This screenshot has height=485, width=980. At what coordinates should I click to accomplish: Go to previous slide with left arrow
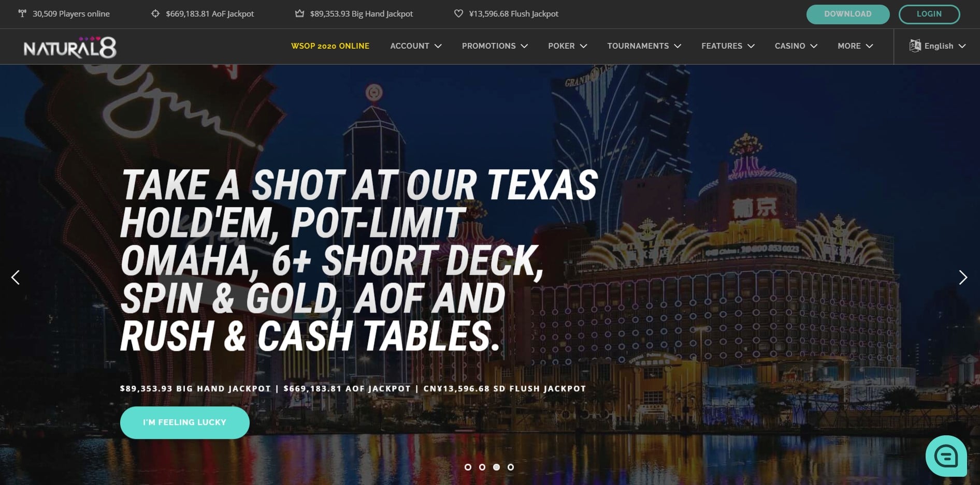coord(16,277)
